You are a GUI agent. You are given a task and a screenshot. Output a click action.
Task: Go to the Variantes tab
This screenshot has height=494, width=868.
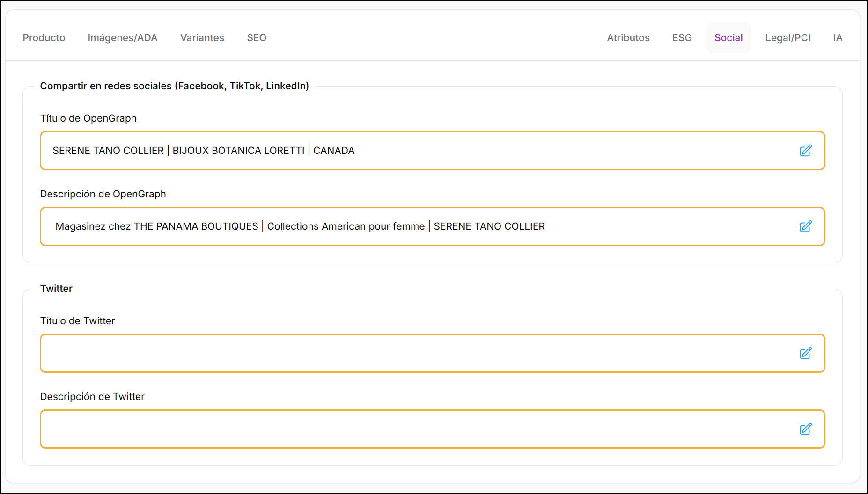[202, 38]
